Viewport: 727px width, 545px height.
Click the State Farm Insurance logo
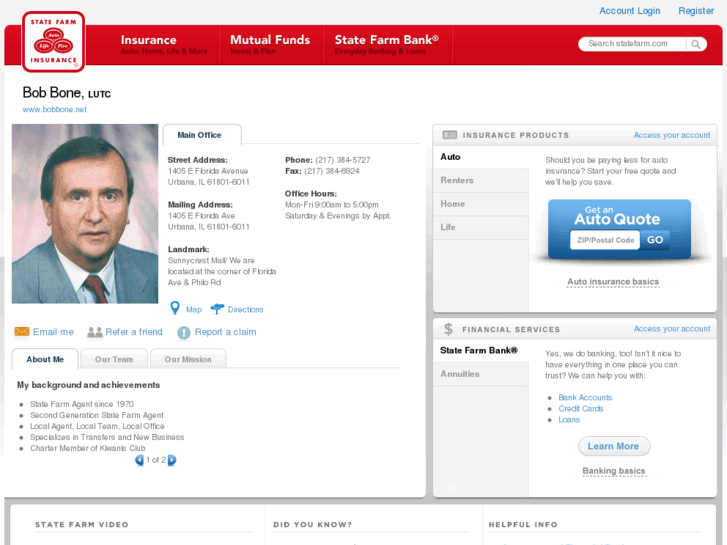pos(53,42)
